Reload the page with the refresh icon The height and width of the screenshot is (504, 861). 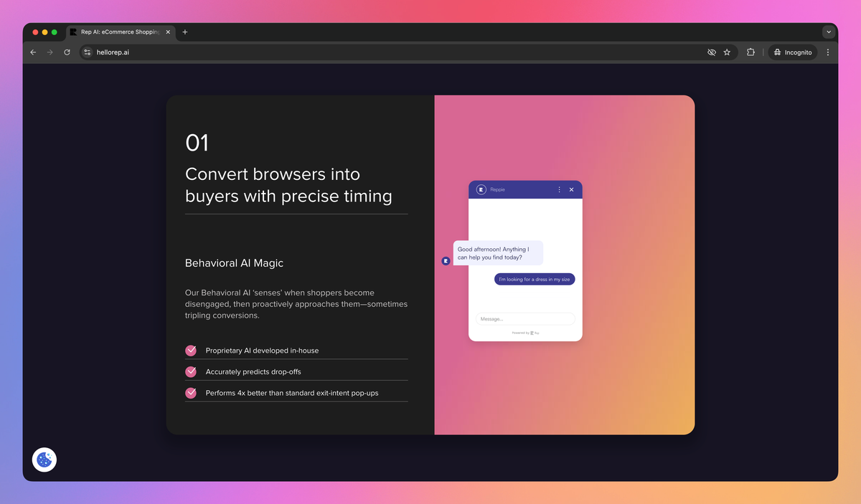coord(67,52)
